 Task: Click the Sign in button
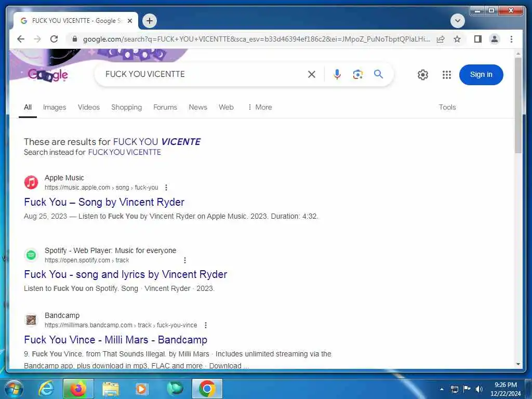click(x=481, y=75)
